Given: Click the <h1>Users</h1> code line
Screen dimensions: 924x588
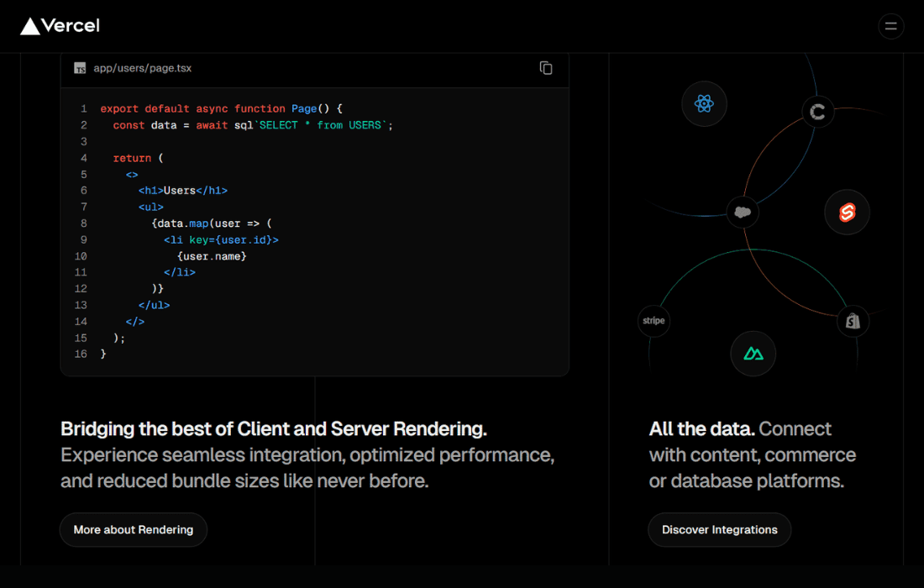Looking at the screenshot, I should 182,191.
